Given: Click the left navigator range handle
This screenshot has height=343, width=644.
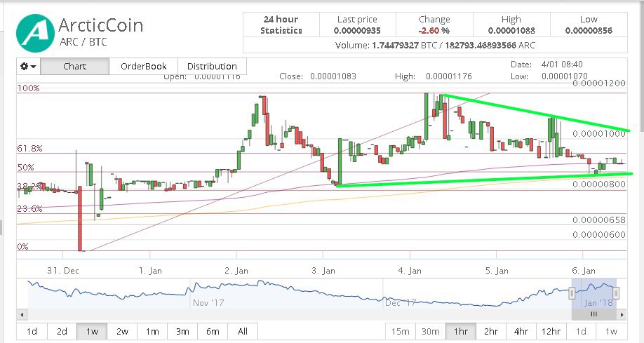Looking at the screenshot, I should coord(572,293).
